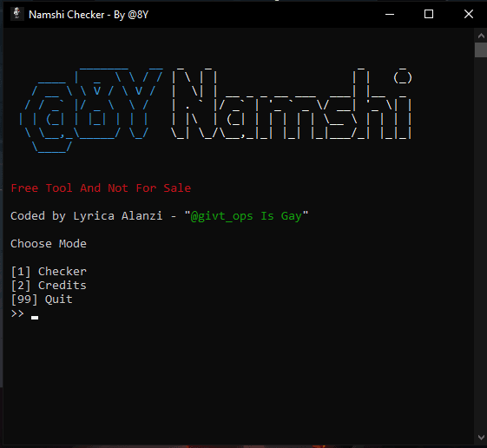This screenshot has height=448, width=487.
Task: Maximize the Namshi Checker window
Action: (x=429, y=14)
